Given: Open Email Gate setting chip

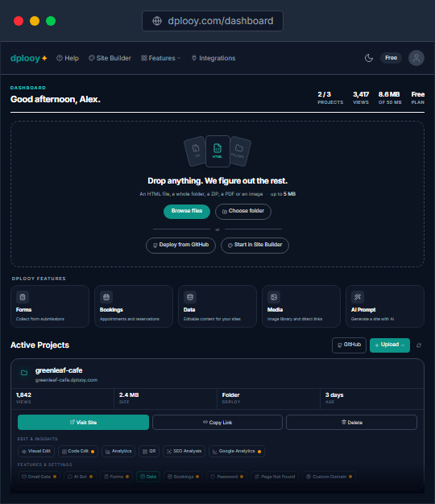Looking at the screenshot, I should coord(39,477).
